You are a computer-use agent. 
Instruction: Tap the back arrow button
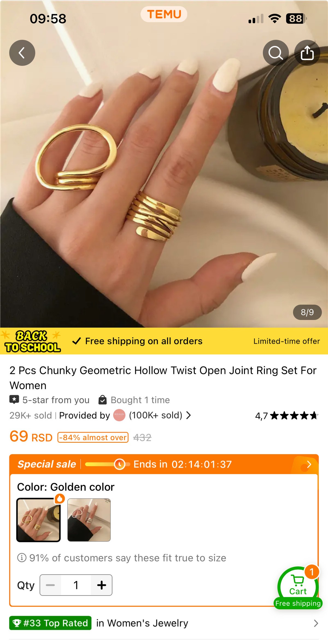(x=22, y=53)
